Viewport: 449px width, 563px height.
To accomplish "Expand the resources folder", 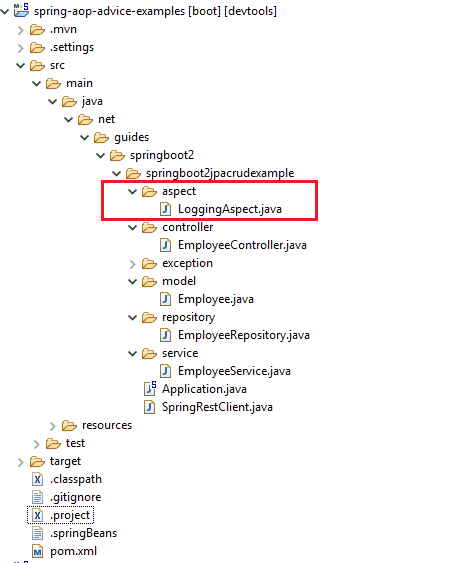I will 53,426.
